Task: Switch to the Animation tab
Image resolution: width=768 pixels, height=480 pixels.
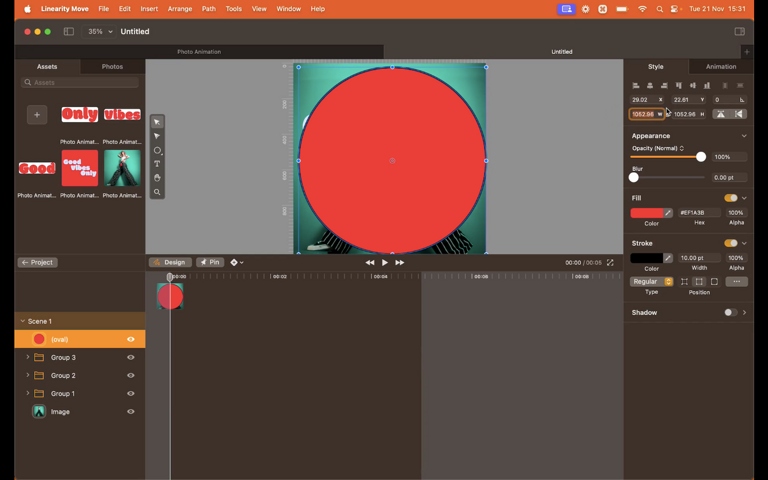Action: 720,67
